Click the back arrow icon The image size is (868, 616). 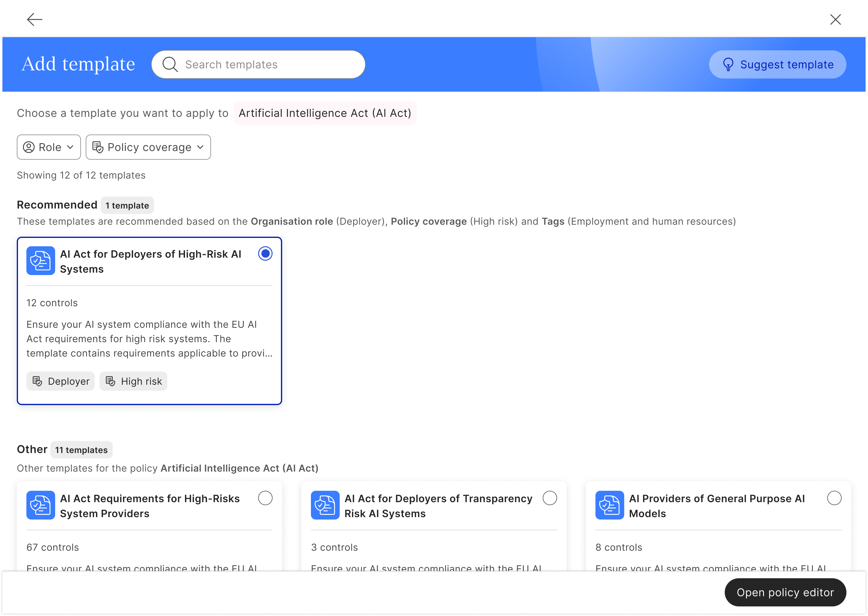coord(35,19)
